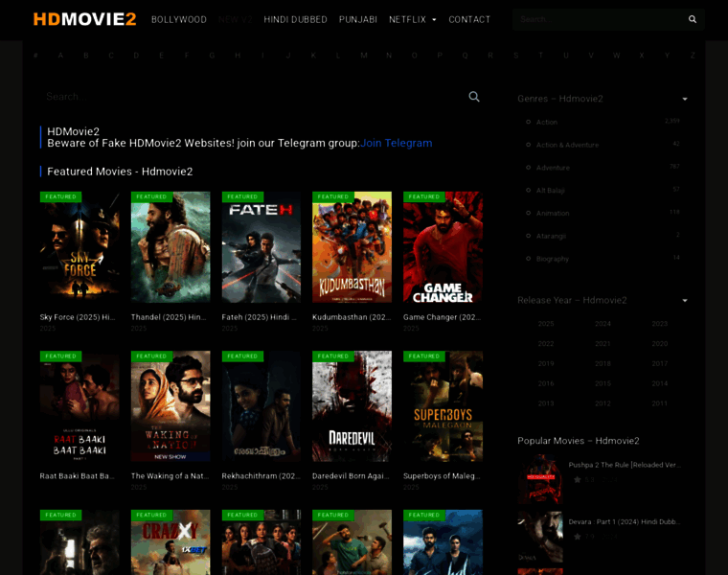Select the Alt Balaji genre
This screenshot has width=728, height=575.
click(550, 191)
